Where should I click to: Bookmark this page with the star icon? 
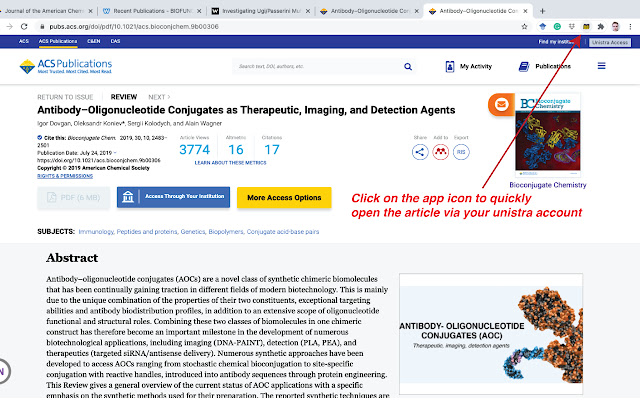(x=524, y=27)
